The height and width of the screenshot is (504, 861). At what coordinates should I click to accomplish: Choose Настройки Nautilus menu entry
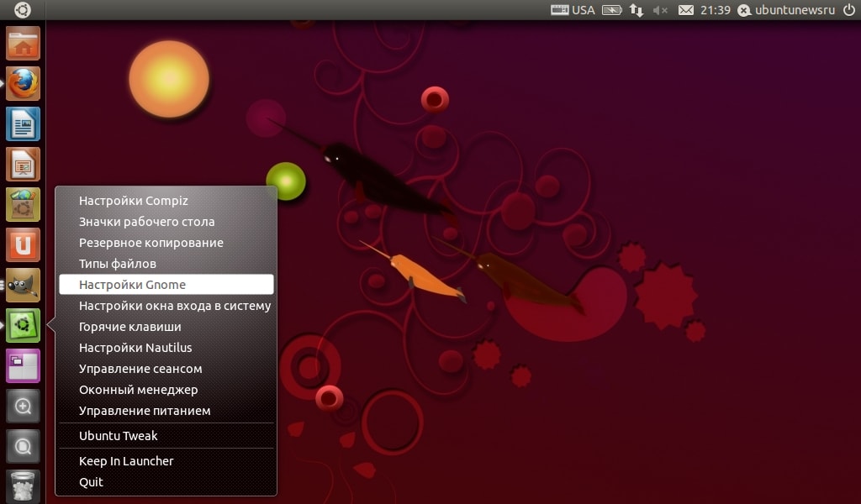pos(166,348)
